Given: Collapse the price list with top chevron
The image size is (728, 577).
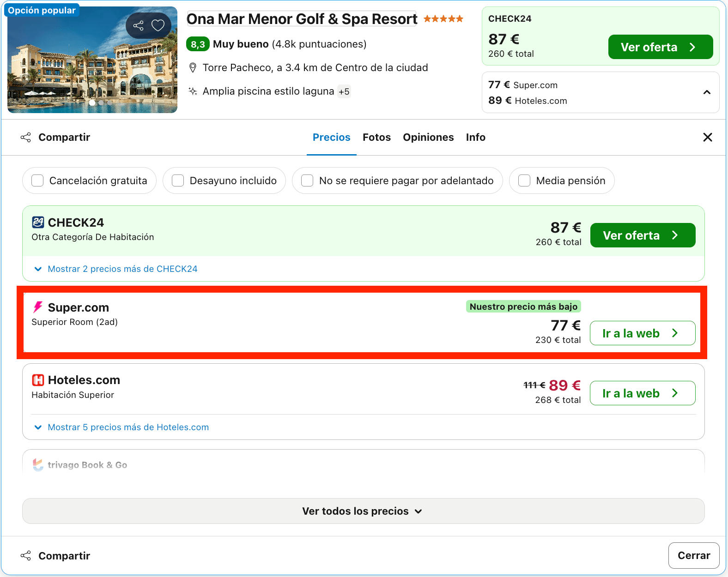Looking at the screenshot, I should [x=707, y=92].
